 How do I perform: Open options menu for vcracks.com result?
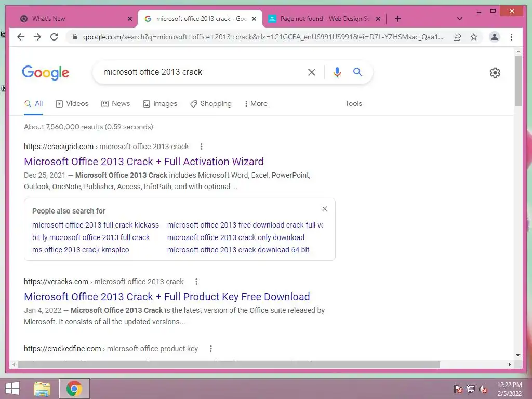click(x=196, y=282)
